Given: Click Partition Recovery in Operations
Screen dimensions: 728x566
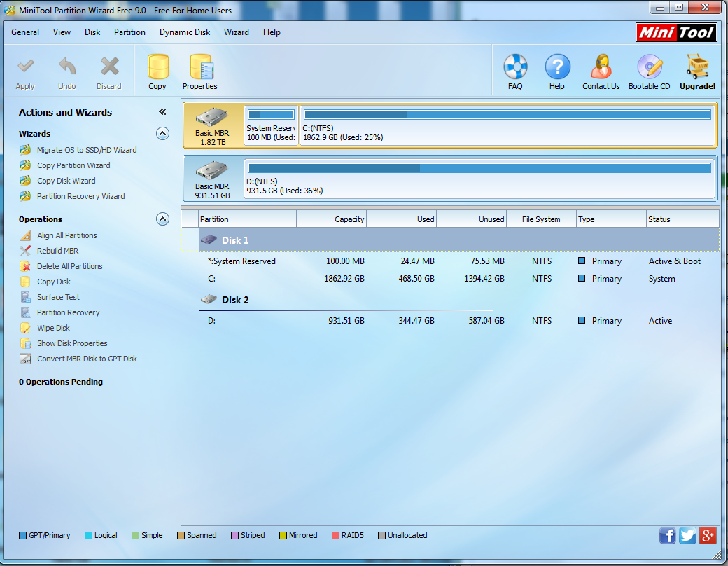Looking at the screenshot, I should (x=69, y=312).
